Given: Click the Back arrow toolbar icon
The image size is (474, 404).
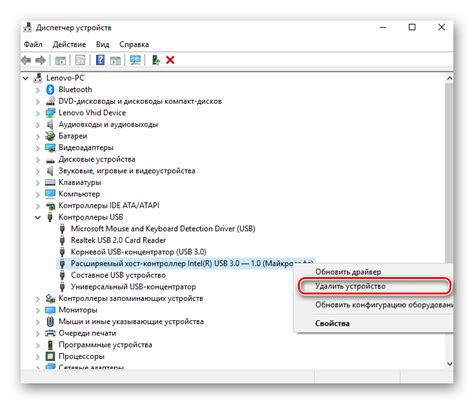Looking at the screenshot, I should [26, 60].
